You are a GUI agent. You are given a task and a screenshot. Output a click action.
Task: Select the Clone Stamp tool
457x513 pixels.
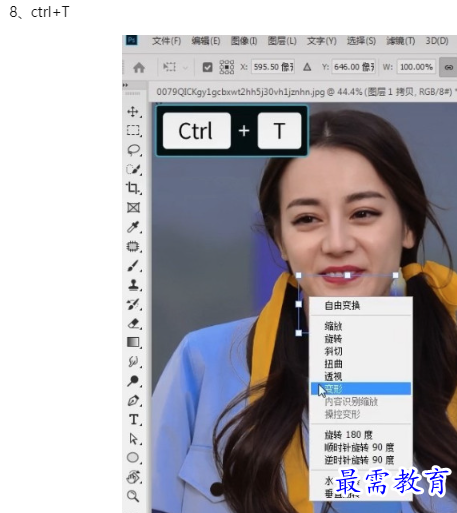pyautogui.click(x=133, y=285)
